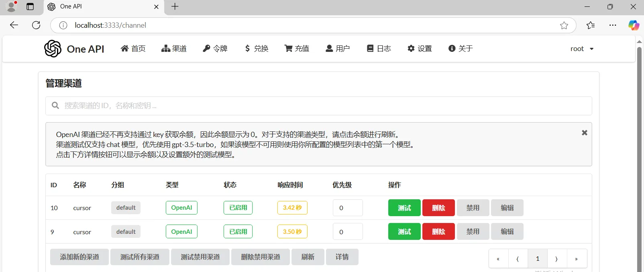Open the 令牌 token page
The width and height of the screenshot is (644, 272).
coord(215,49)
